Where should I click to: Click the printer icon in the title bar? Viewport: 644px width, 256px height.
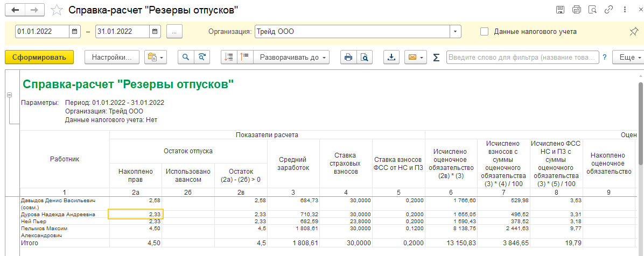576,10
